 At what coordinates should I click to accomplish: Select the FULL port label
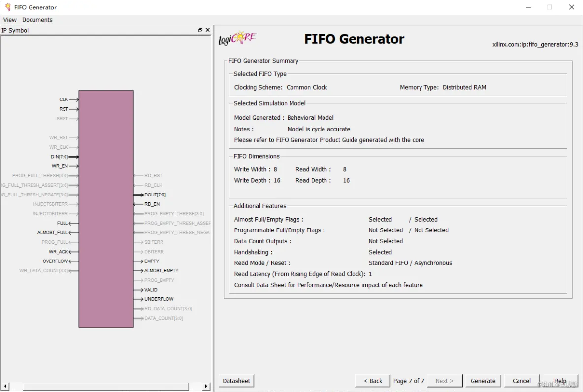(63, 223)
